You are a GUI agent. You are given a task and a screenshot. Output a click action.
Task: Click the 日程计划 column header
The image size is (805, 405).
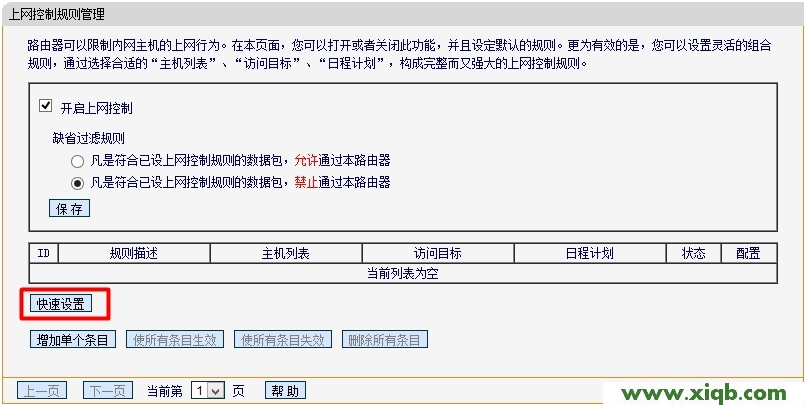point(589,254)
